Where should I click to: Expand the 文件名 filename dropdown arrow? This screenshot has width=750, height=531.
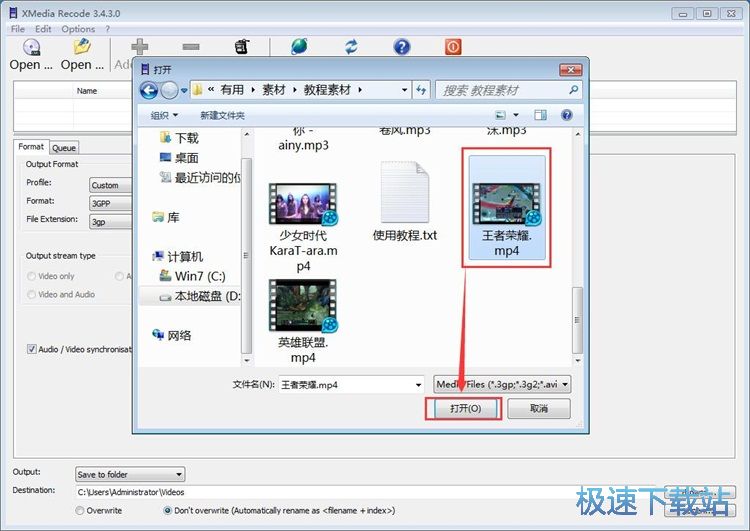pyautogui.click(x=418, y=385)
